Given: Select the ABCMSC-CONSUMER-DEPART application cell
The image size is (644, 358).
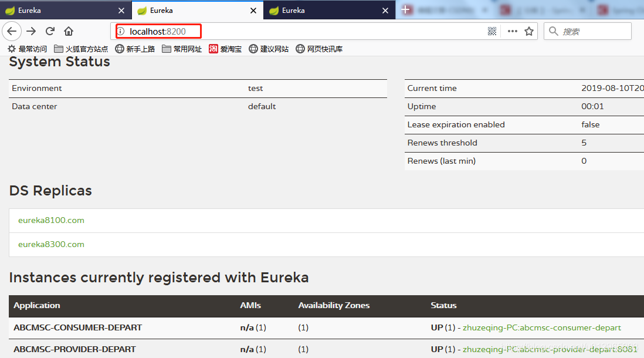Looking at the screenshot, I should (x=77, y=327).
